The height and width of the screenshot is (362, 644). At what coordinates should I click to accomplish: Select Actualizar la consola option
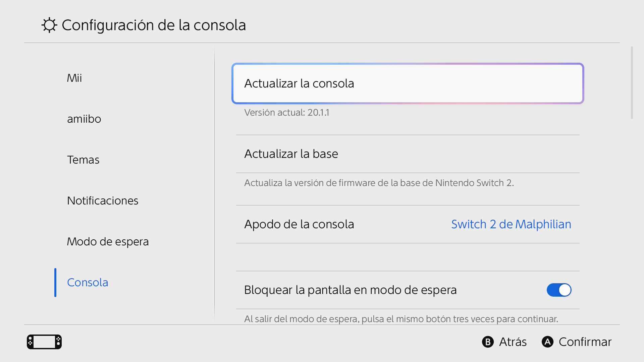(408, 83)
